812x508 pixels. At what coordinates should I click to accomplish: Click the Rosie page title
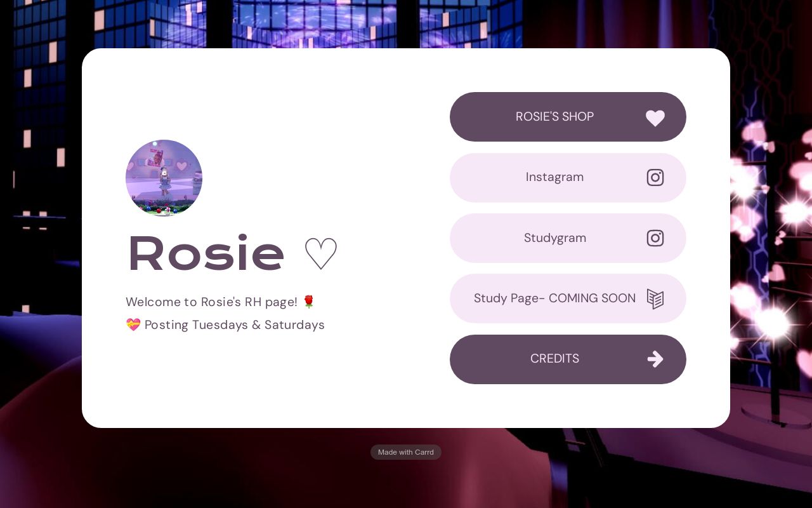pos(206,253)
